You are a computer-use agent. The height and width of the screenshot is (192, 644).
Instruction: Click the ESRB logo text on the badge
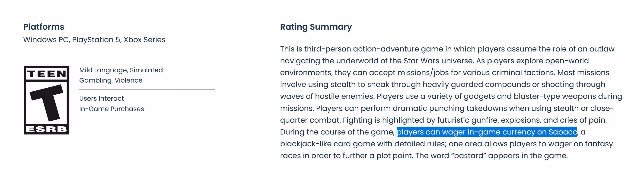pos(47,129)
